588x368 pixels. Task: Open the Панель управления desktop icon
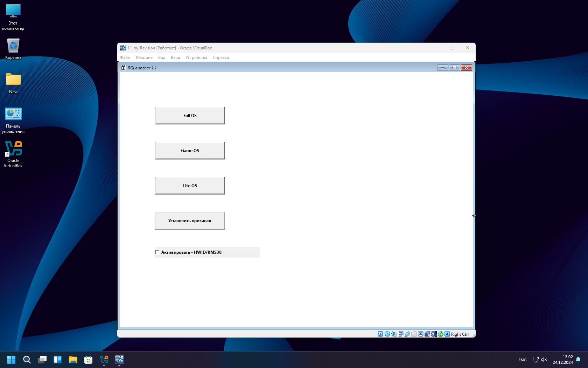tap(13, 121)
